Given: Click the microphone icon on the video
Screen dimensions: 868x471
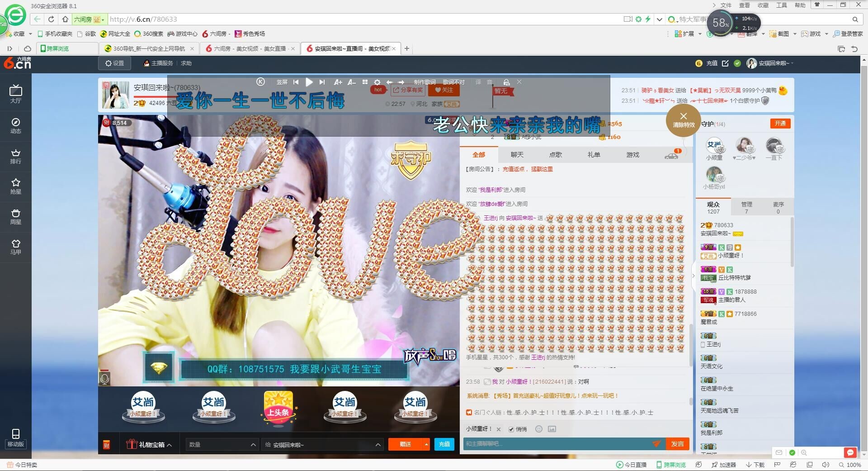Looking at the screenshot, I should click(104, 378).
